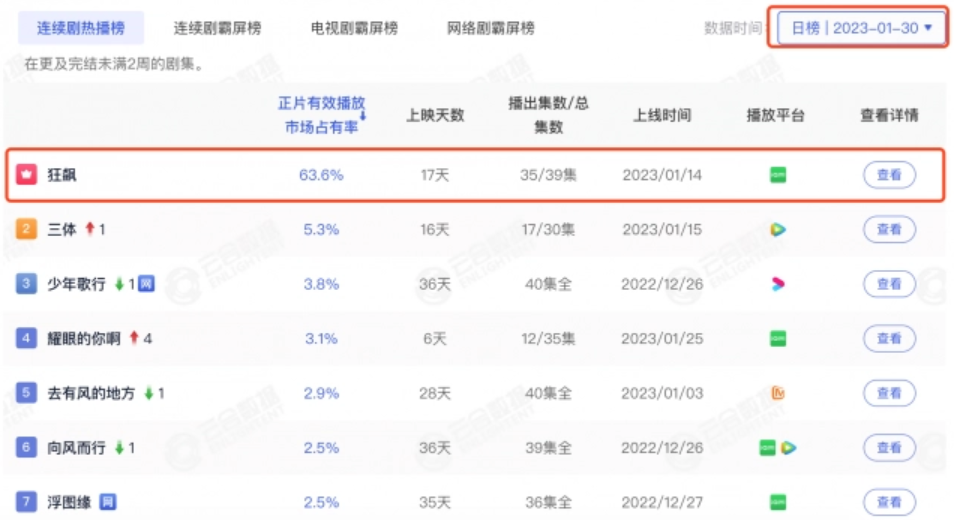Image resolution: width=954 pixels, height=520 pixels.
Task: Click the drama title 去有风的地方
Action: [x=91, y=393]
